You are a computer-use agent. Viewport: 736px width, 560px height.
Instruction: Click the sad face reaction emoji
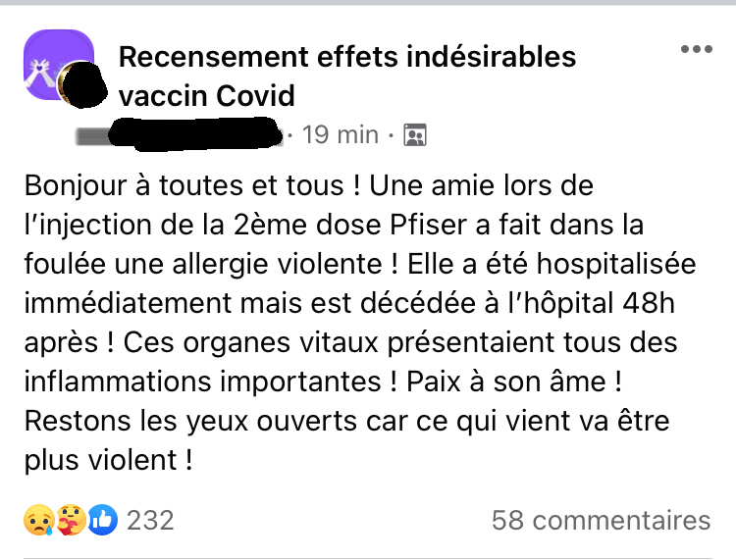(x=35, y=520)
